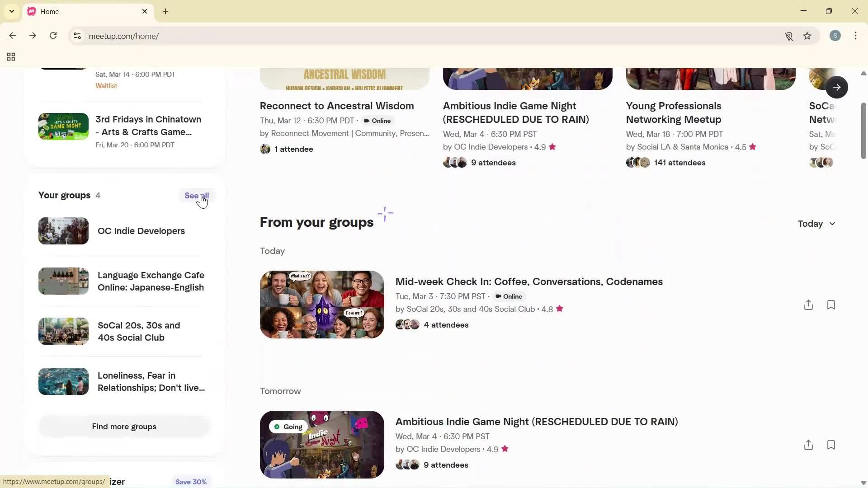The width and height of the screenshot is (868, 488).
Task: Open the Google account avatar
Action: pyautogui.click(x=835, y=35)
